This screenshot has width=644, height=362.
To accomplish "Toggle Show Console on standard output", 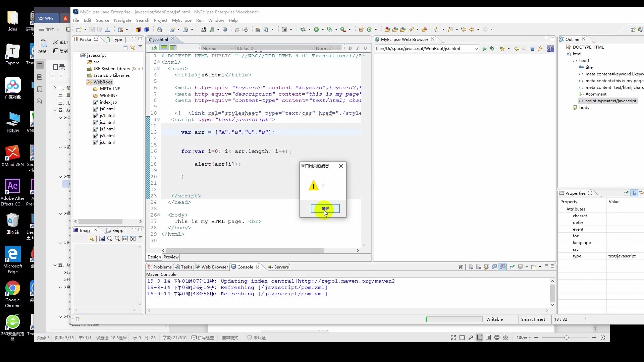I will 494,267.
